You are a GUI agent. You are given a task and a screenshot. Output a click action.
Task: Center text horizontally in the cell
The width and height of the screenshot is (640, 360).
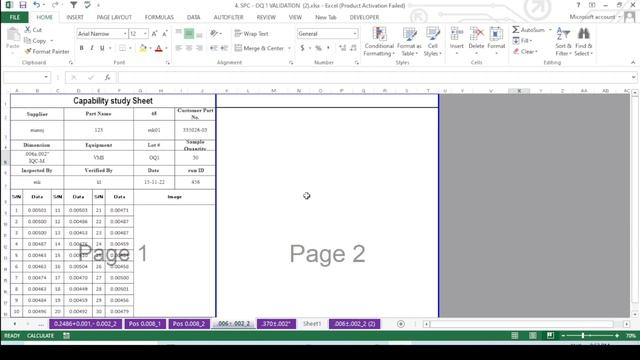(x=189, y=48)
